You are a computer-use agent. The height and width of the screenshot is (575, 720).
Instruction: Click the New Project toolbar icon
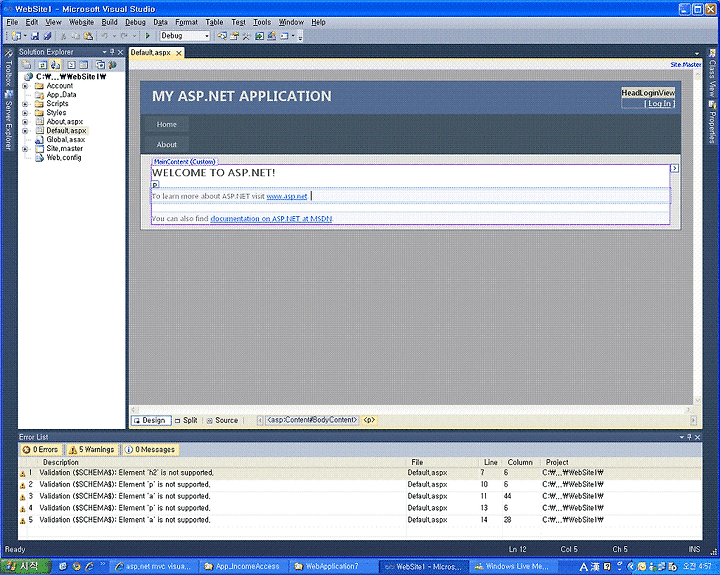click(x=17, y=36)
